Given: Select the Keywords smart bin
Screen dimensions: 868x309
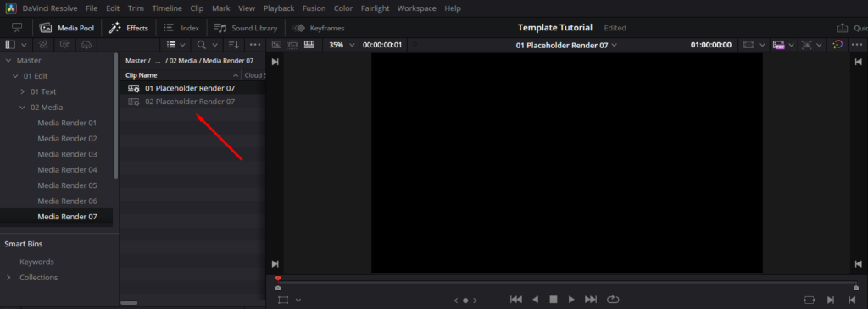Looking at the screenshot, I should click(36, 262).
